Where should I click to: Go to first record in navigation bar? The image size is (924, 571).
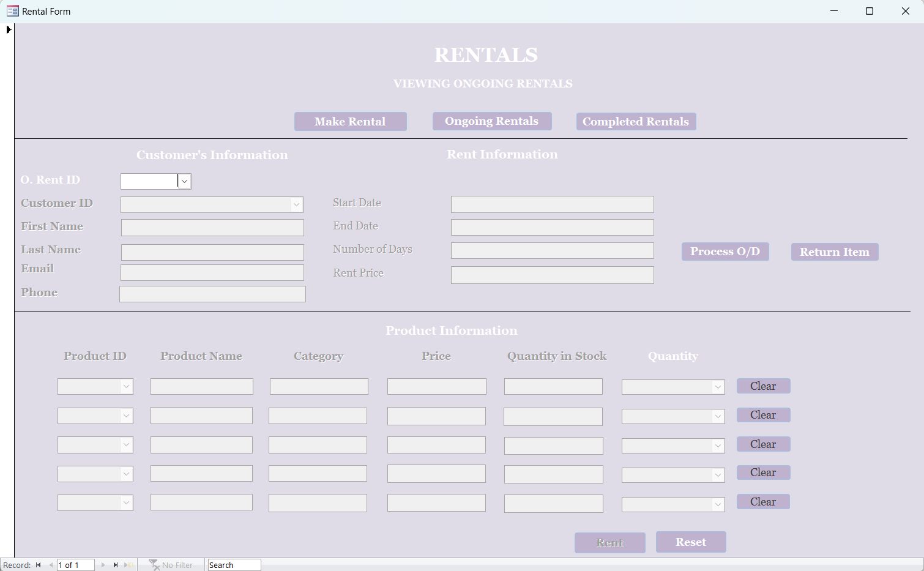pos(38,565)
